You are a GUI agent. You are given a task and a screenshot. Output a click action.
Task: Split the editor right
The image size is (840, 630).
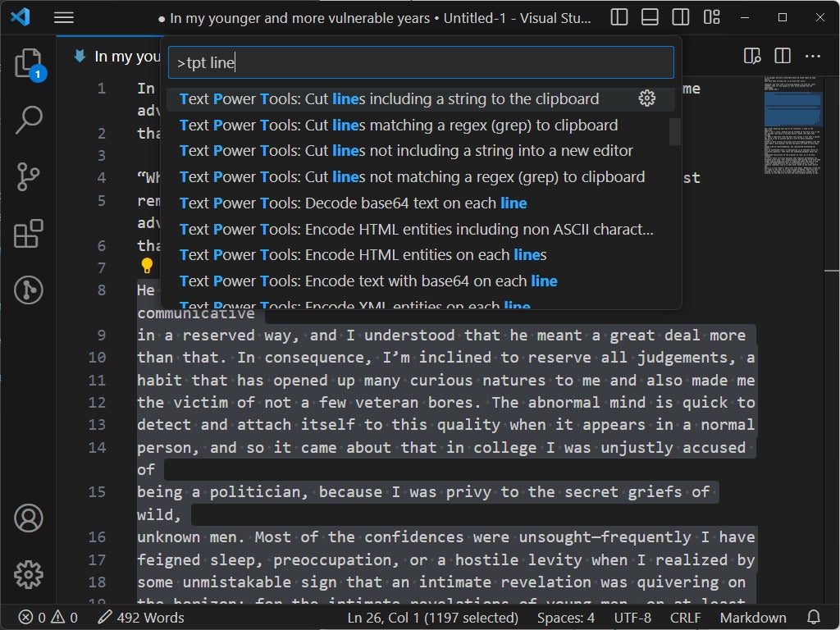point(782,56)
